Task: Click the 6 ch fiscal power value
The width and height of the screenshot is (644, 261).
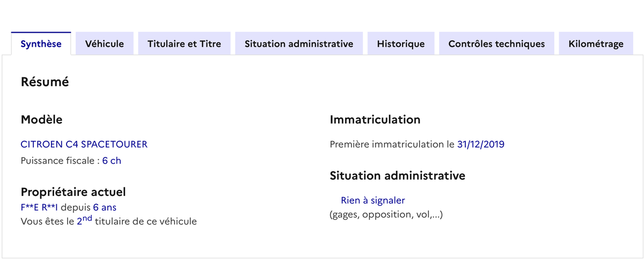Action: coord(112,161)
